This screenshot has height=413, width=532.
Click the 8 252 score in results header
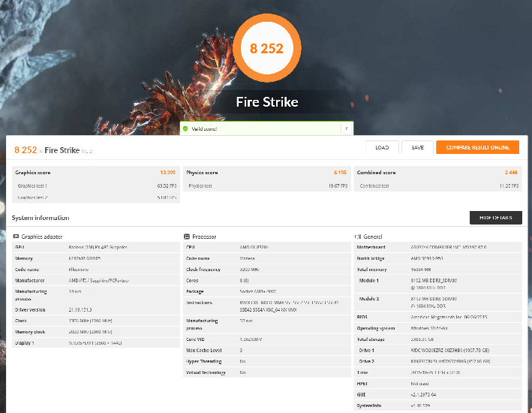(x=26, y=149)
